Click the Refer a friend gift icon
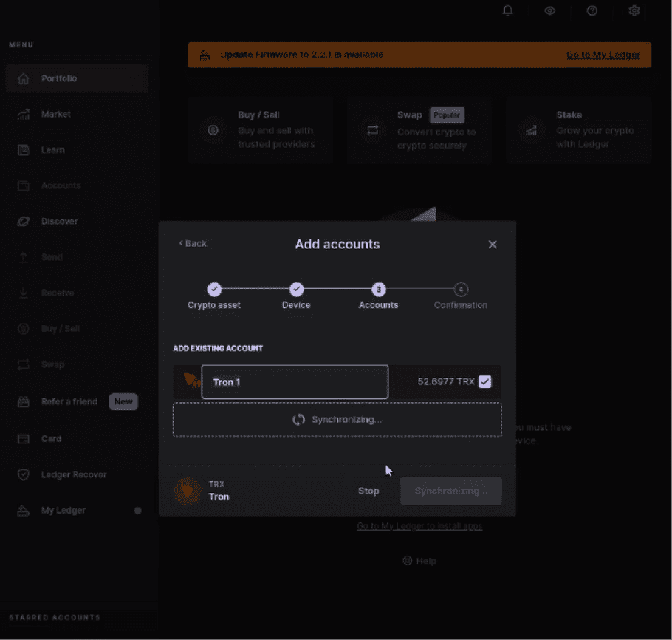The width and height of the screenshot is (672, 640). pyautogui.click(x=24, y=402)
